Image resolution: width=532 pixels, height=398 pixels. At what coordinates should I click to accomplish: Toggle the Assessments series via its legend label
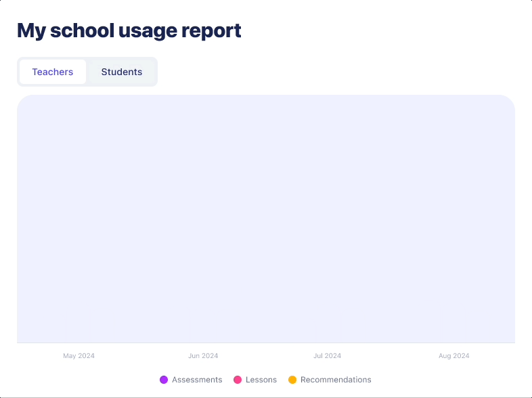[x=197, y=380]
